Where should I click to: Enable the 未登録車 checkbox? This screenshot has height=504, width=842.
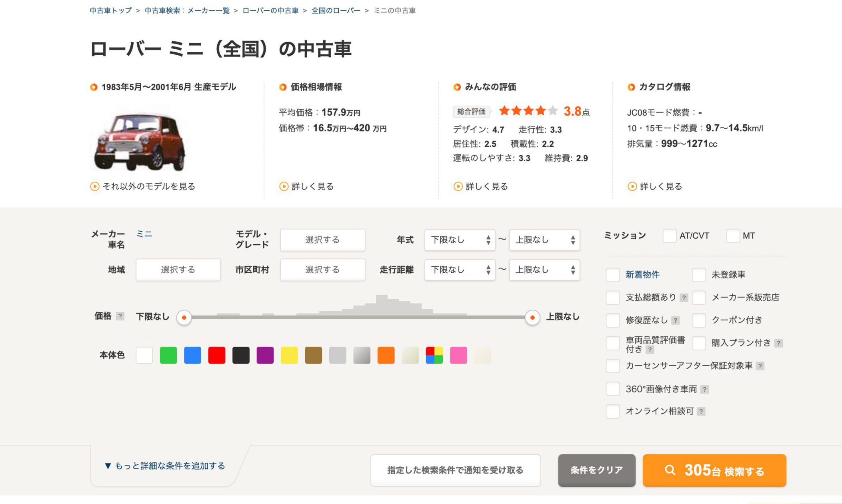(699, 275)
